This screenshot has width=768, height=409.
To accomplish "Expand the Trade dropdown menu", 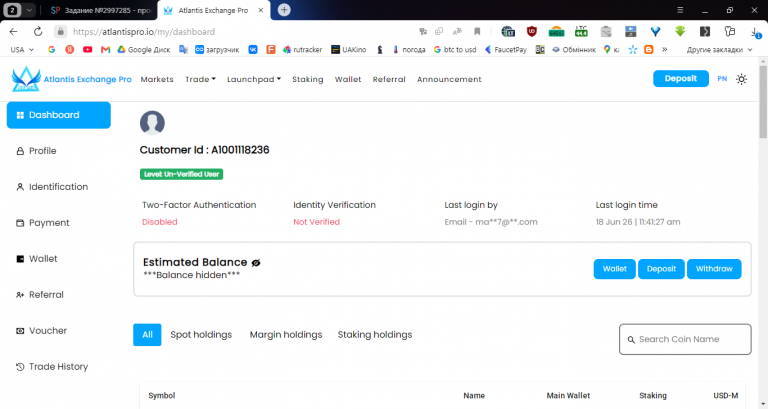I will [x=200, y=79].
